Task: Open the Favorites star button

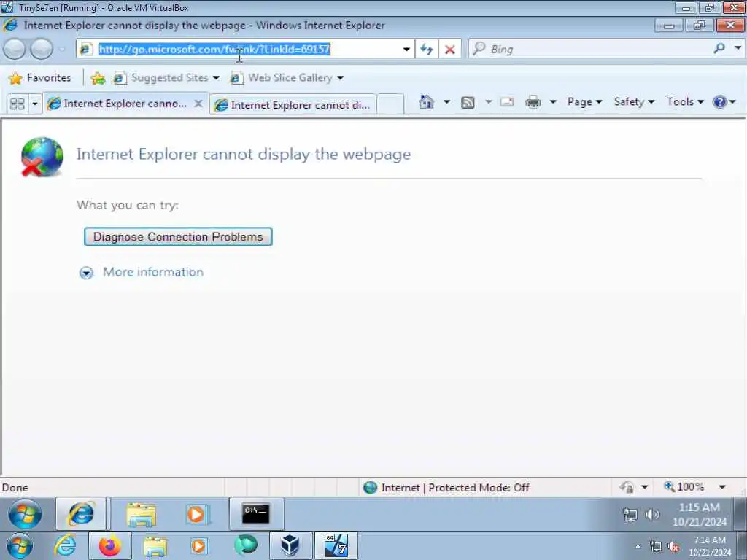Action: (39, 77)
